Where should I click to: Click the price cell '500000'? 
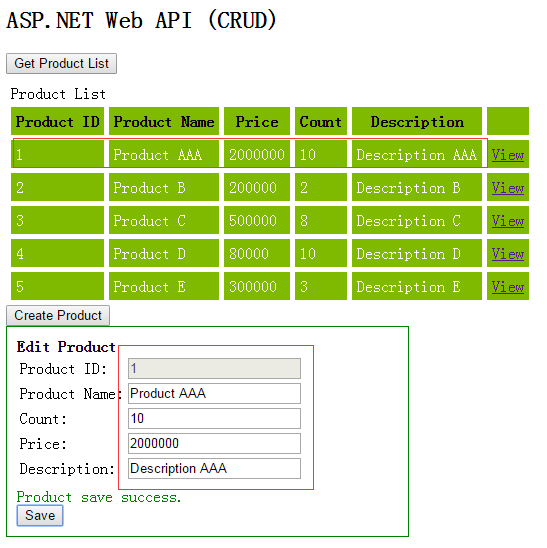coord(257,220)
